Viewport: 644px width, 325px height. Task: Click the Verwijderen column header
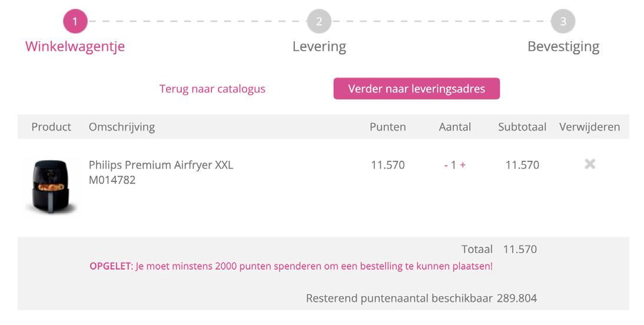click(589, 127)
